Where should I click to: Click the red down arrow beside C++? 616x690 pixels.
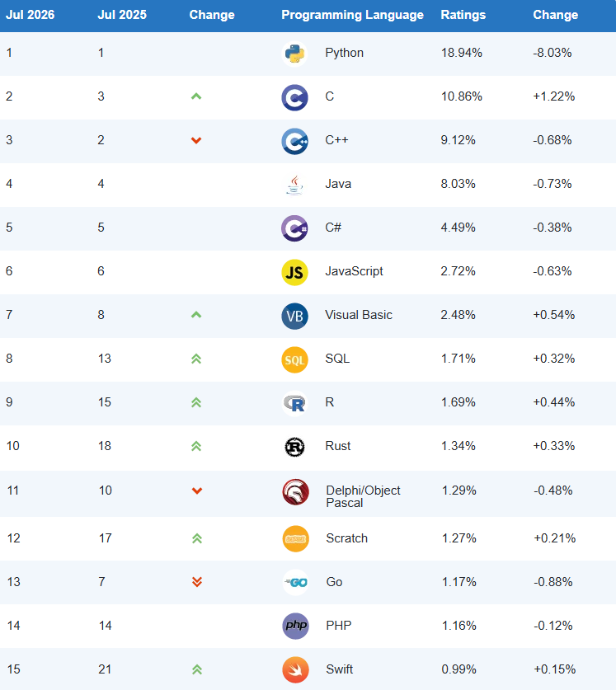(x=196, y=140)
